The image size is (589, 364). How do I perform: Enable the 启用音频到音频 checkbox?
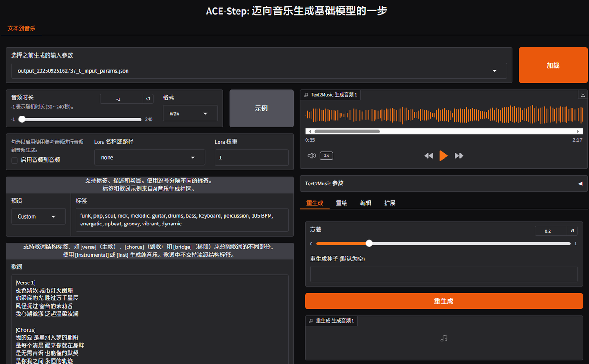click(x=15, y=160)
